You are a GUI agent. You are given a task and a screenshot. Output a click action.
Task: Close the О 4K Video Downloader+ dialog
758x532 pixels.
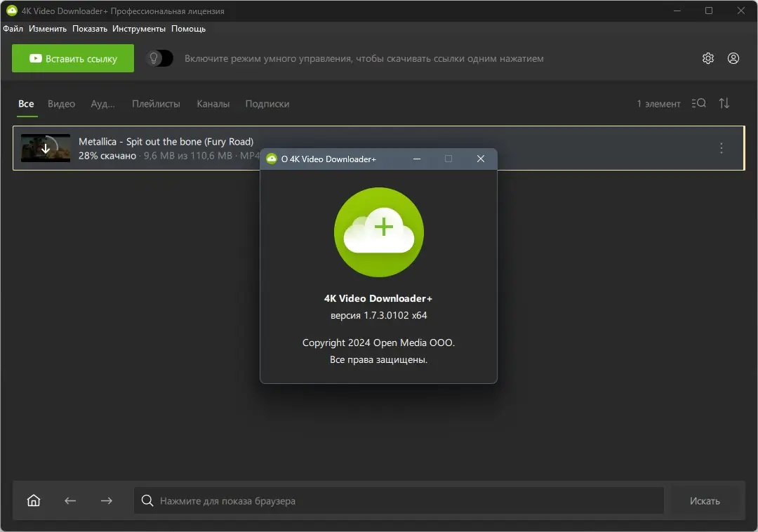[480, 159]
